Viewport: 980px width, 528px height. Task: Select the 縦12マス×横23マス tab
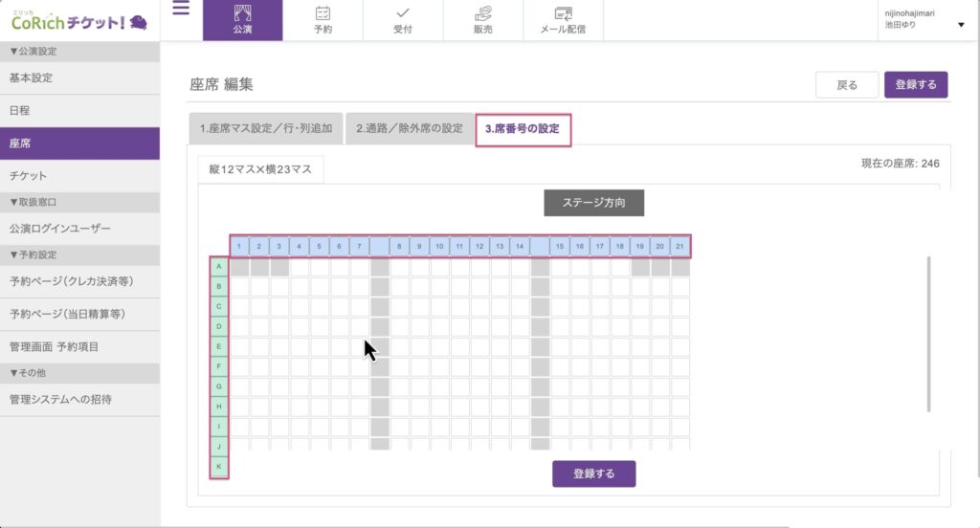pyautogui.click(x=261, y=169)
